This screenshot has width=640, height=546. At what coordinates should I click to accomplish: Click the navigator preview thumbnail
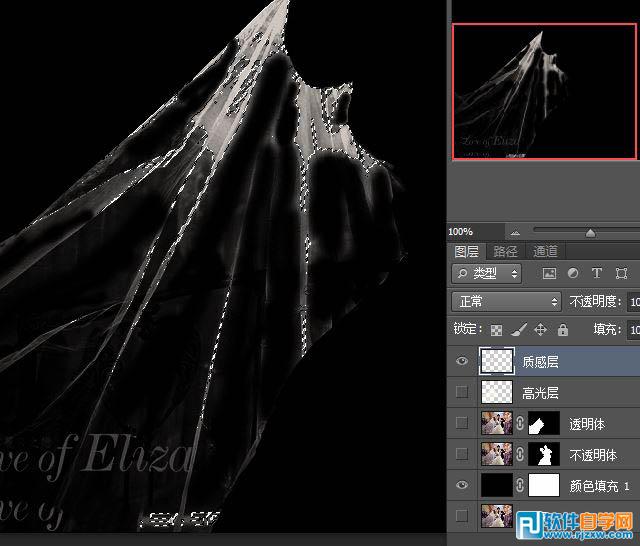click(x=544, y=91)
